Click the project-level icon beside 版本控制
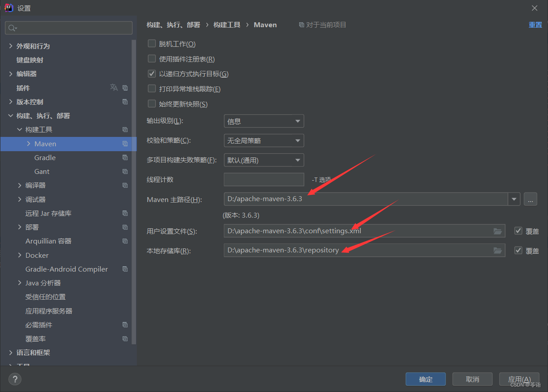Image resolution: width=548 pixels, height=392 pixels. click(125, 102)
